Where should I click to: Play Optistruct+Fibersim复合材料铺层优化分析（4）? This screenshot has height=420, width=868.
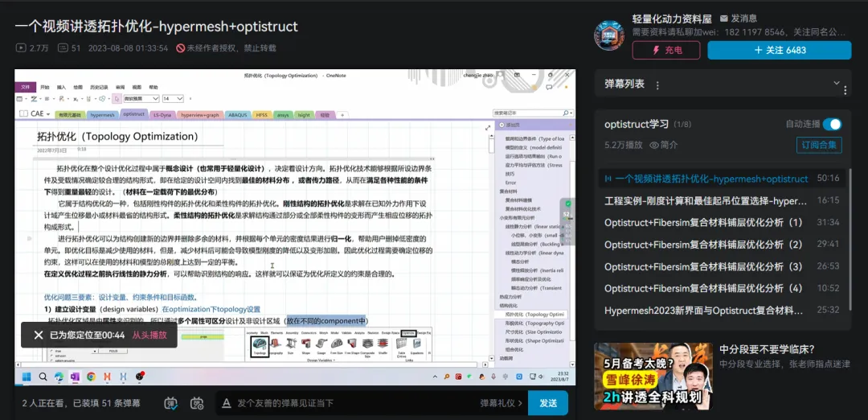pos(723,288)
